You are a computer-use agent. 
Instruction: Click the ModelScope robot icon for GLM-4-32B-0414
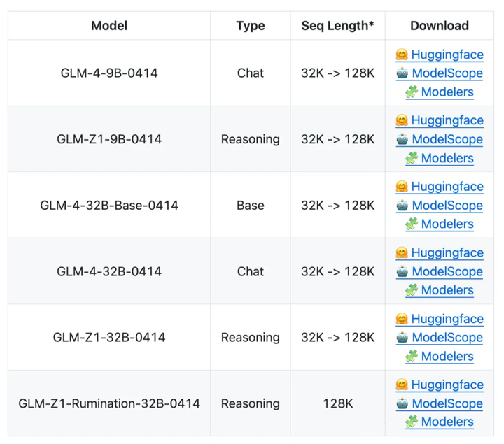pyautogui.click(x=402, y=272)
